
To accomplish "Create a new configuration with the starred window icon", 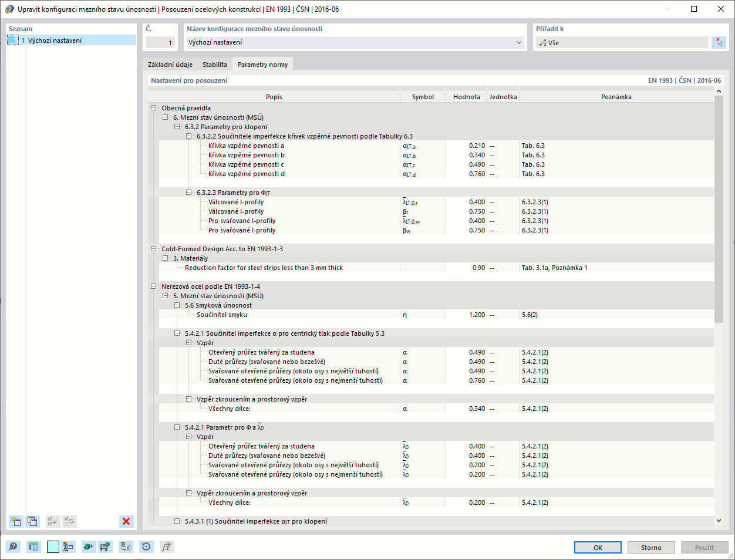I will [16, 521].
